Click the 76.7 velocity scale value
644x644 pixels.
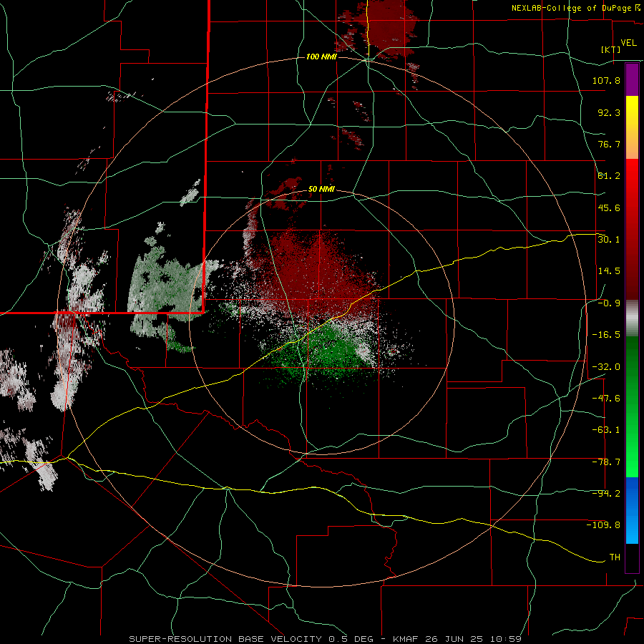pos(609,144)
